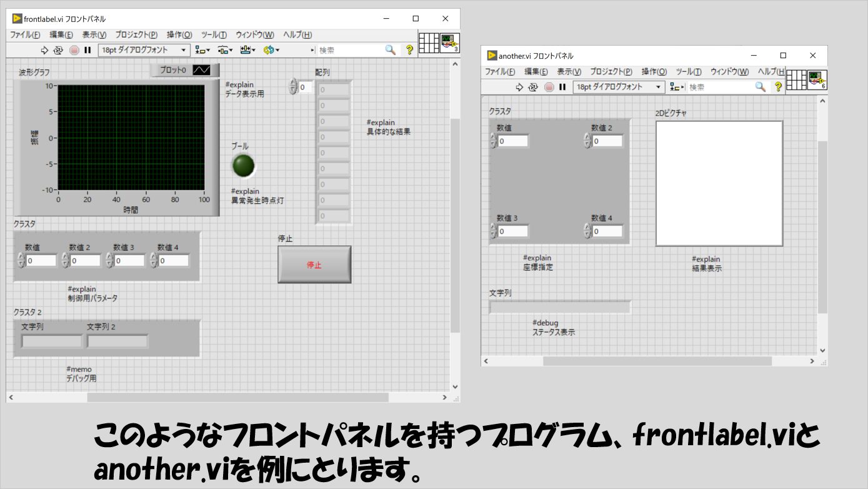Click the LabVIEW logo in frontlabel.vi title bar

17,19
